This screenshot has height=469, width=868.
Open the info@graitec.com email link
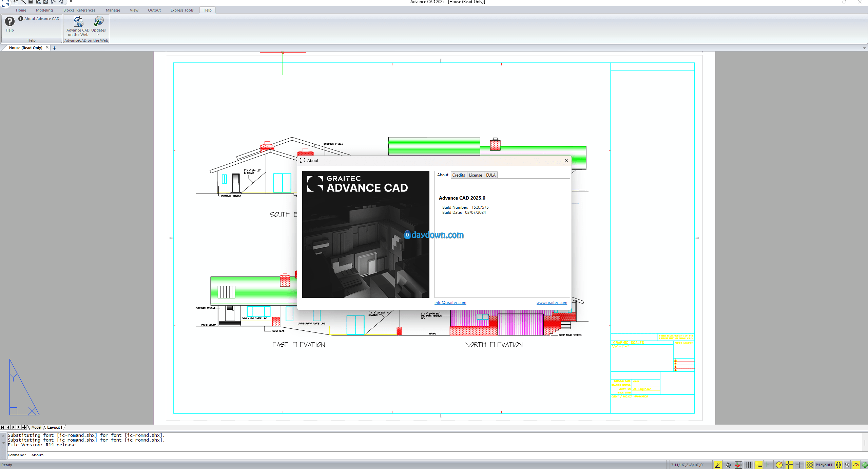tap(450, 303)
